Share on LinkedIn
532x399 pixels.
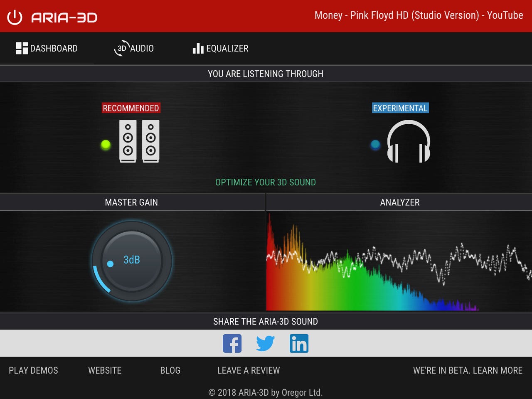(299, 344)
